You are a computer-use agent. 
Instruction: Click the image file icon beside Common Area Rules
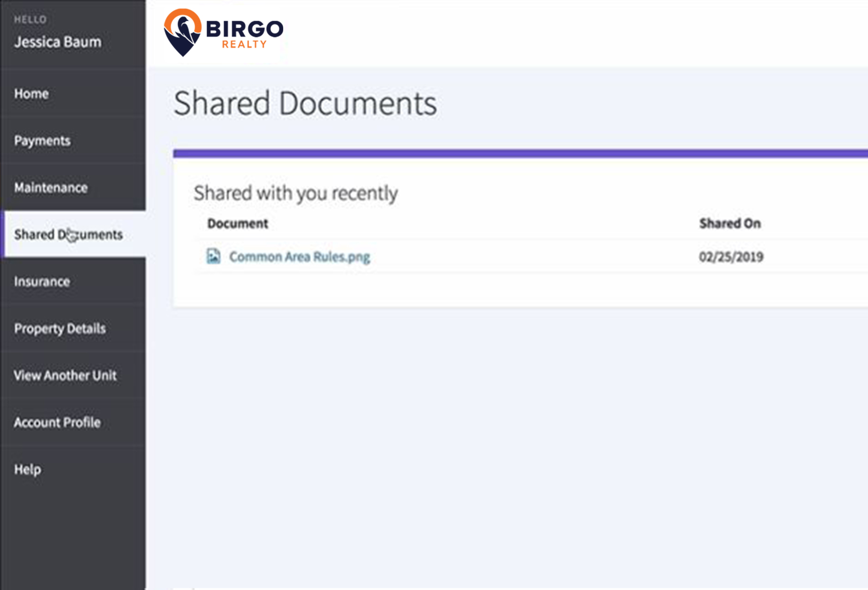click(x=213, y=256)
